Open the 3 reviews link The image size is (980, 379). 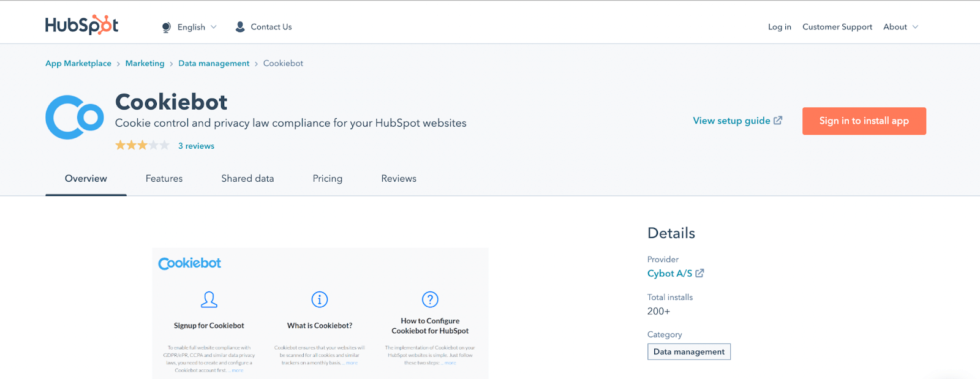click(x=196, y=146)
